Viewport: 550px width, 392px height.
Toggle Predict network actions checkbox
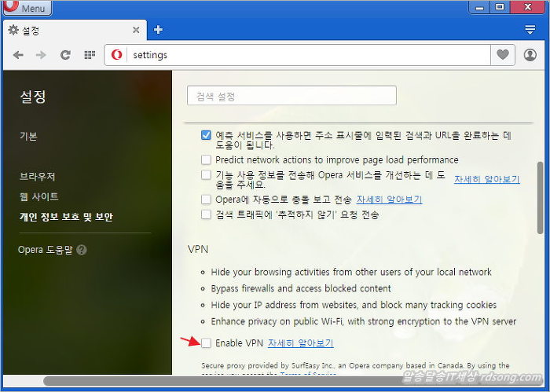point(206,159)
